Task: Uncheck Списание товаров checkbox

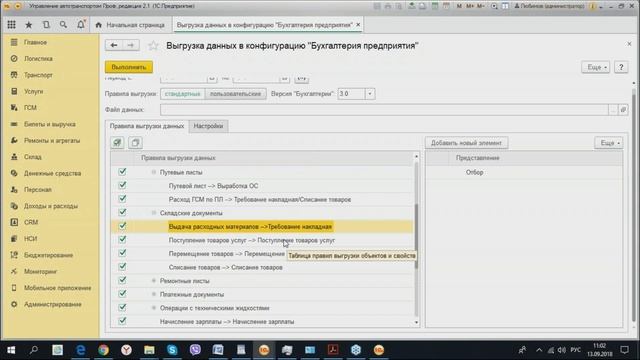Action: pyautogui.click(x=122, y=267)
